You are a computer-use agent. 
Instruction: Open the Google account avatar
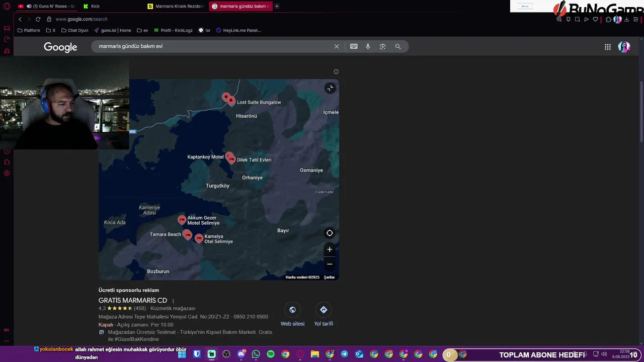click(624, 47)
